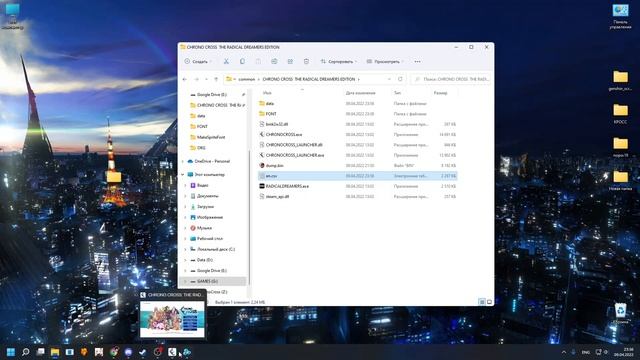Click the Refresh button beside address bar
Image resolution: width=640 pixels, height=360 pixels.
[x=400, y=79]
